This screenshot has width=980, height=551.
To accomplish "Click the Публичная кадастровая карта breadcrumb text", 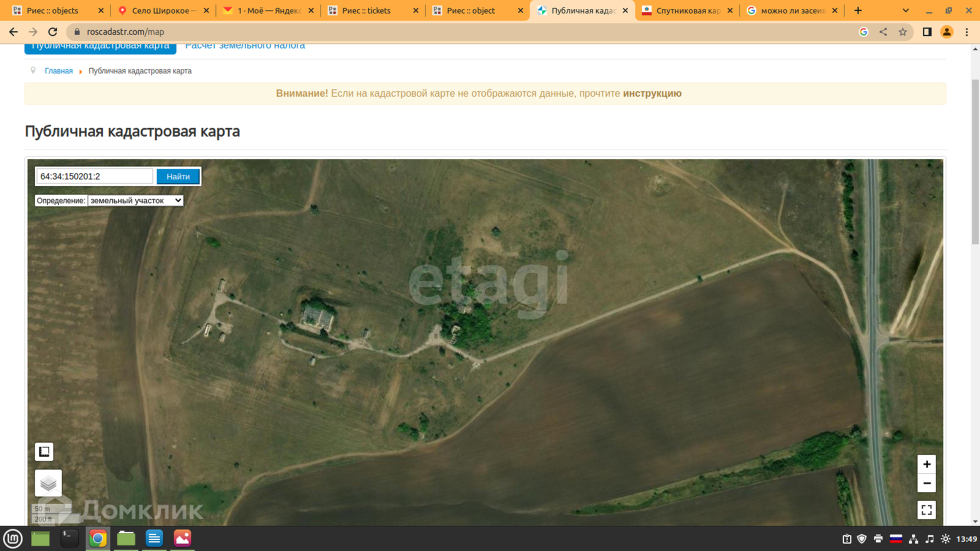I will tap(140, 71).
